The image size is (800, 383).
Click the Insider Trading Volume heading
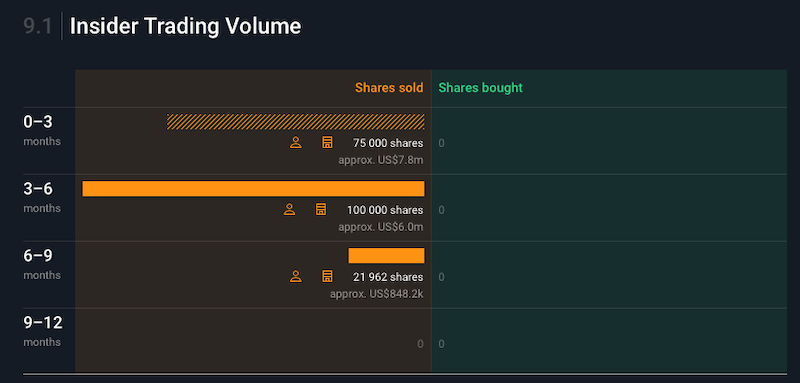185,27
